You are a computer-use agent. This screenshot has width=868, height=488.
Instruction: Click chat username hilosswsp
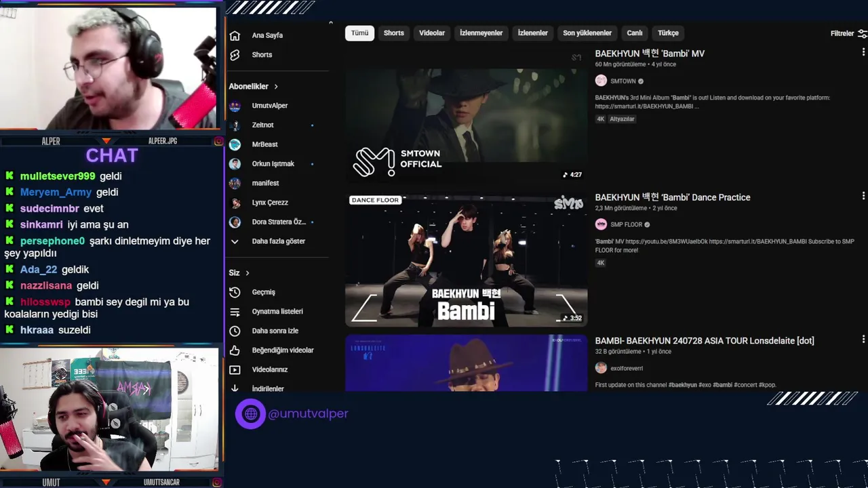coord(45,302)
